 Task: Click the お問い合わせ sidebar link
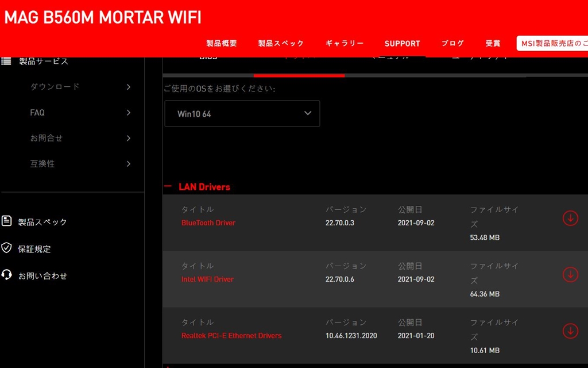click(42, 275)
